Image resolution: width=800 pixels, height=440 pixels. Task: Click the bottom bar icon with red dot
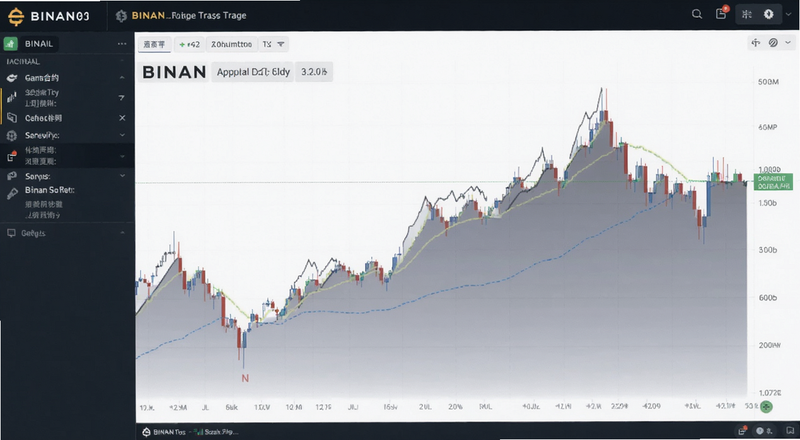tap(741, 431)
